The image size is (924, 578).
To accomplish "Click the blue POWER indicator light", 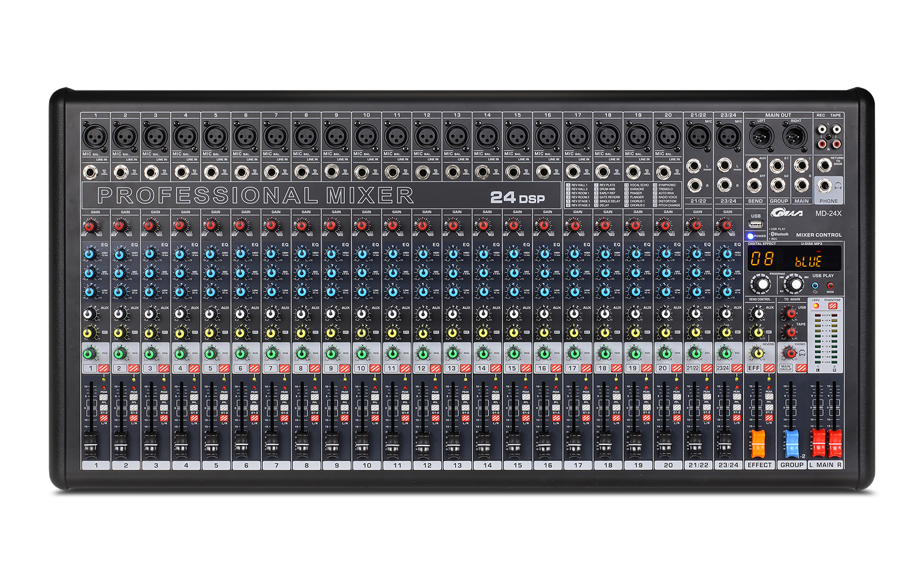I will tap(750, 236).
